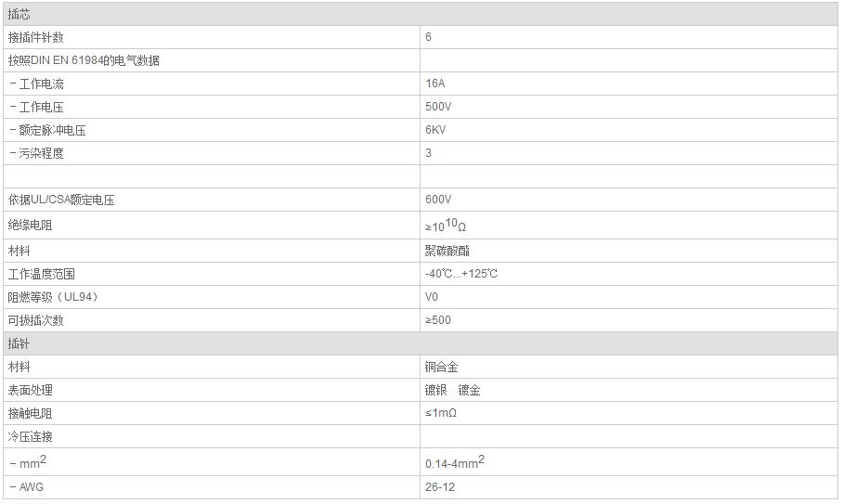Viewport: 843px width, 504px height.
Task: Select the 6KV rated impulse voltage value
Action: [436, 130]
